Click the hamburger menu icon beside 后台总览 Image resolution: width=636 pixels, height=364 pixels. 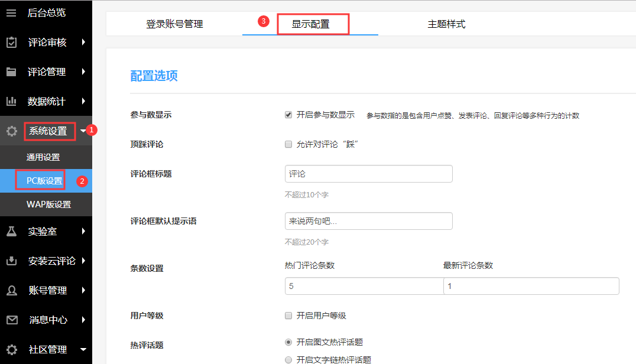pyautogui.click(x=11, y=12)
